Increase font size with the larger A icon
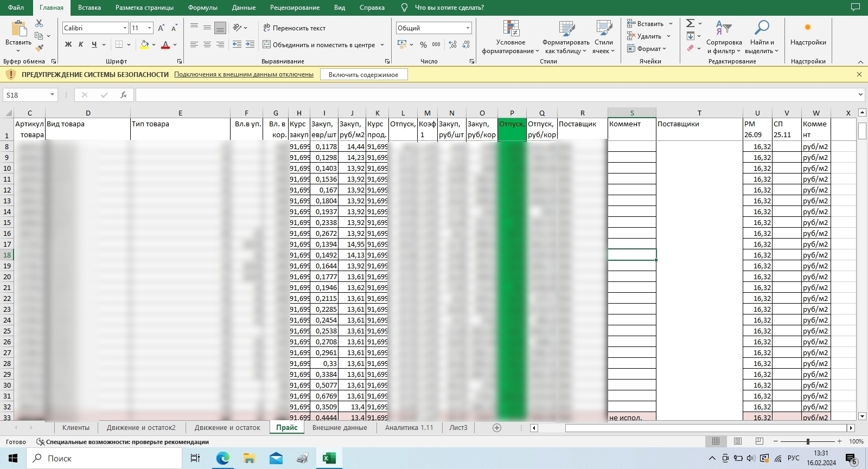Image resolution: width=868 pixels, height=469 pixels. [162, 28]
